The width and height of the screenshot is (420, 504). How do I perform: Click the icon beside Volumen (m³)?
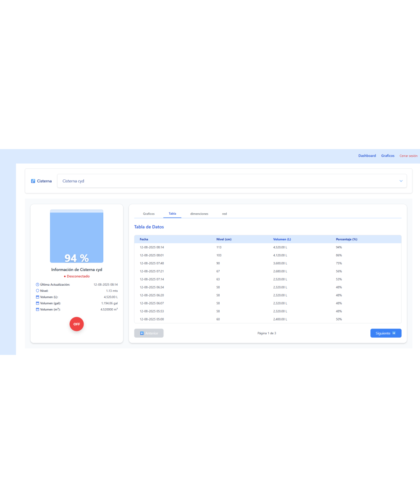[x=37, y=309]
